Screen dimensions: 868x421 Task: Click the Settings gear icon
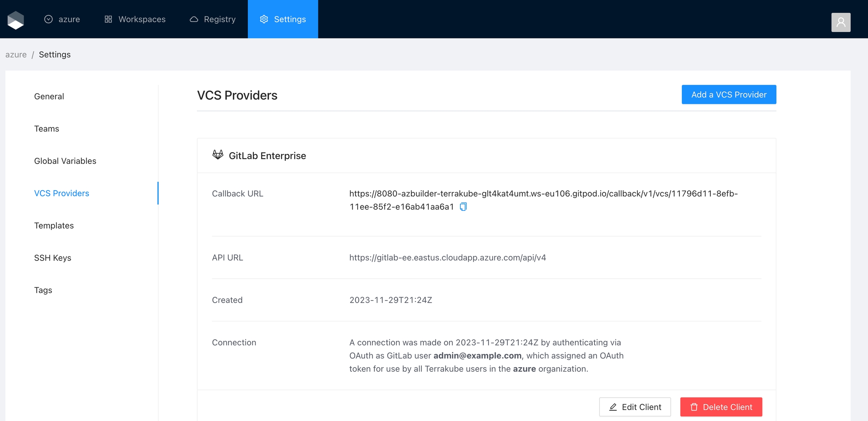click(x=264, y=19)
